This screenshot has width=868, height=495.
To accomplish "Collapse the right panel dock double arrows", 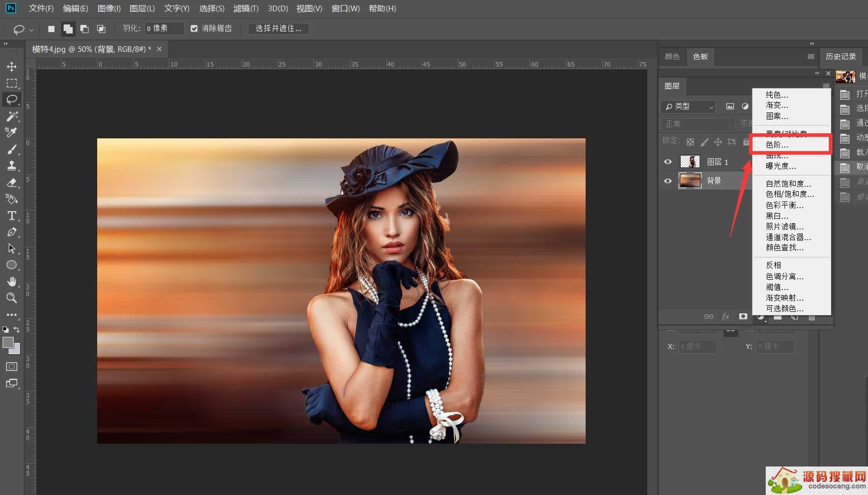I will [812, 44].
